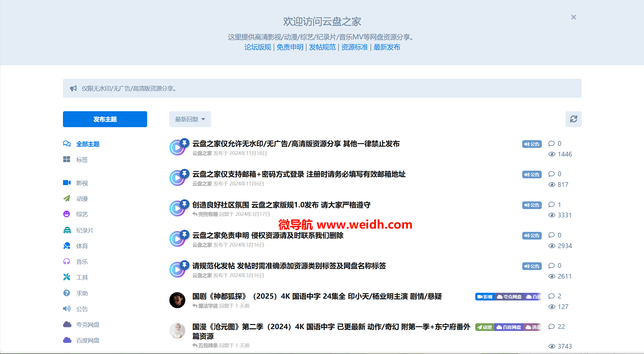Viewport: 644px width, 354px height.
Task: Click the 夸克网盘 tag on the 神都狐探 post
Action: [509, 297]
